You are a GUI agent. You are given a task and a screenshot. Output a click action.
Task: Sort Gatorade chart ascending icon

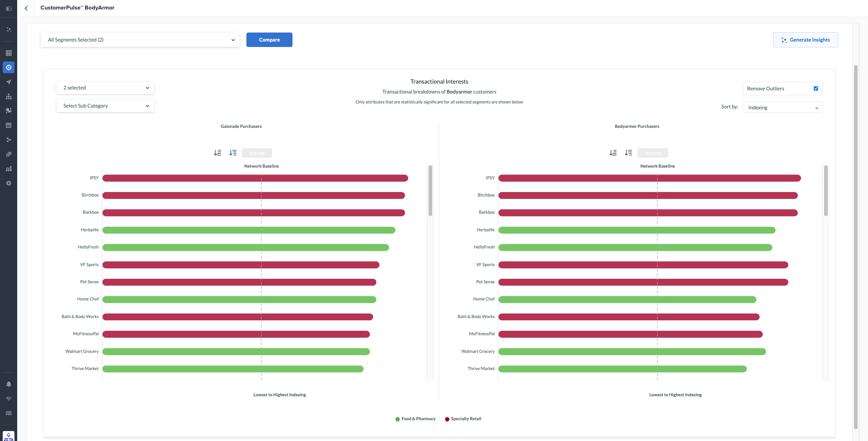[217, 153]
